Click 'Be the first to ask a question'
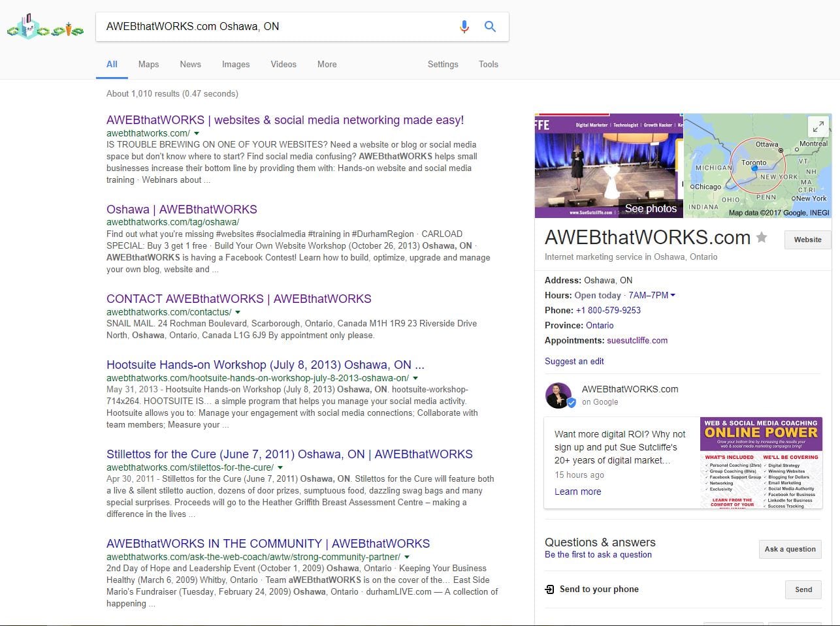The width and height of the screenshot is (840, 626). (598, 554)
